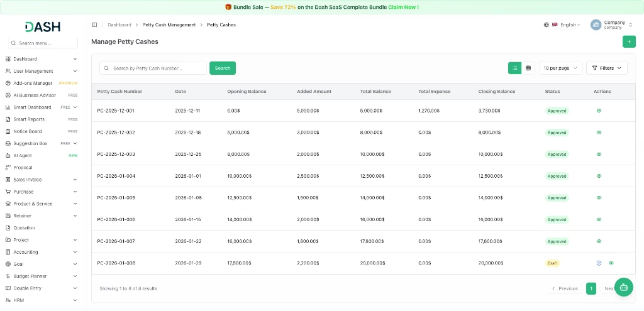Open the 10 per page dropdown

(x=560, y=68)
